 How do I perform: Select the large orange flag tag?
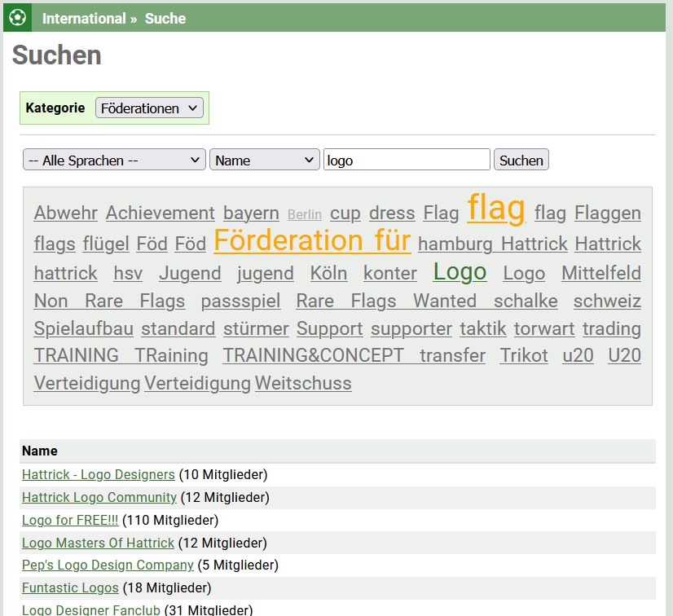496,209
